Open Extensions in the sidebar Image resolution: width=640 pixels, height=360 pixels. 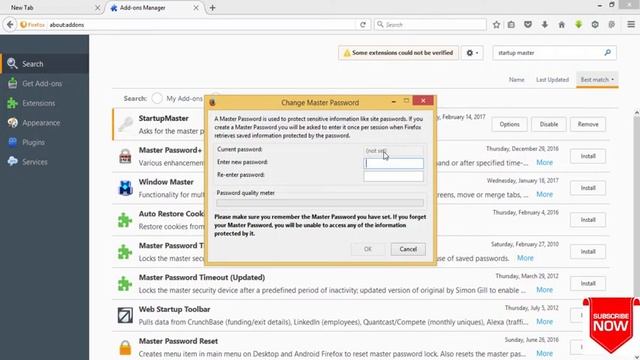[x=44, y=103]
